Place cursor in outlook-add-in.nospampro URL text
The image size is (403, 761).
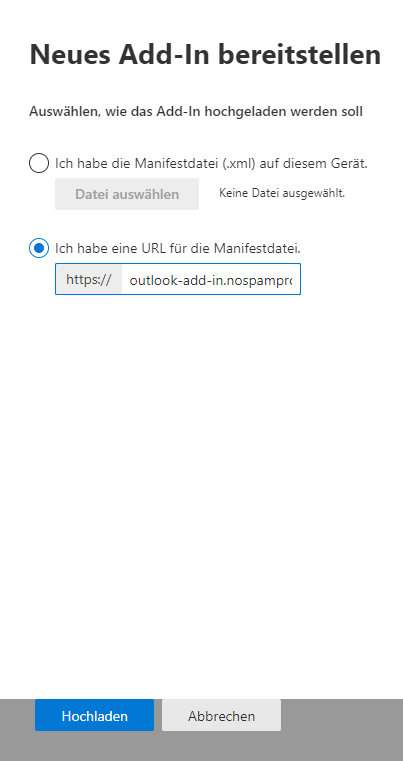pyautogui.click(x=211, y=280)
